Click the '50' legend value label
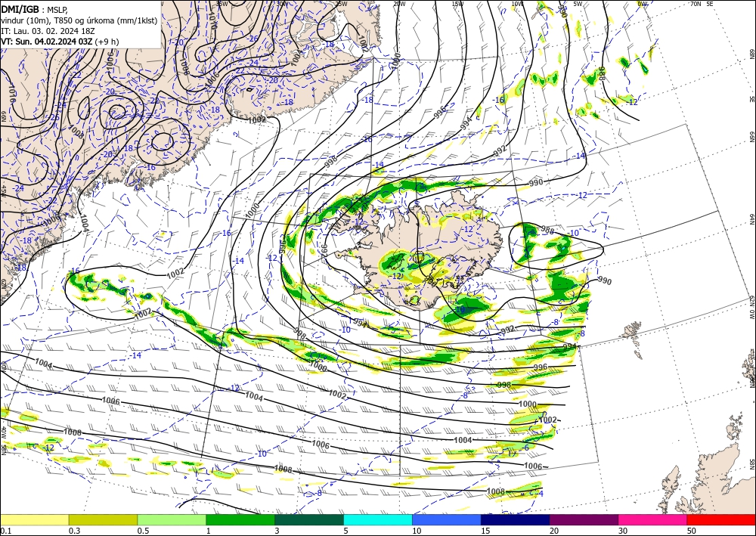The image size is (756, 536). pos(692,531)
